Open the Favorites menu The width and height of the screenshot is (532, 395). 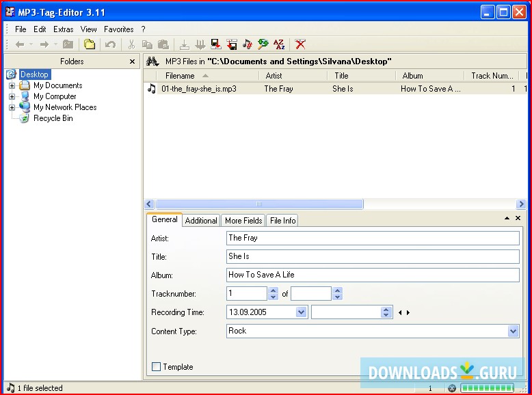tap(119, 29)
